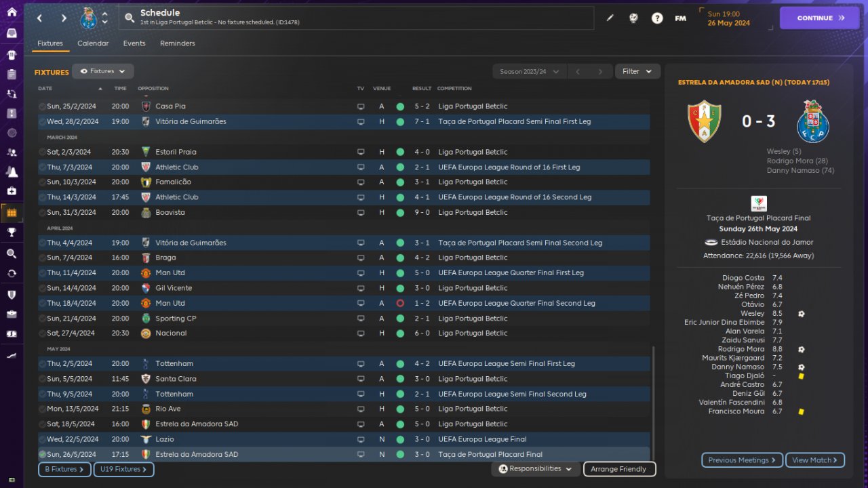Screen dimensions: 868x488
Task: Click the TV icon on the Lazio row
Action: coord(361,439)
